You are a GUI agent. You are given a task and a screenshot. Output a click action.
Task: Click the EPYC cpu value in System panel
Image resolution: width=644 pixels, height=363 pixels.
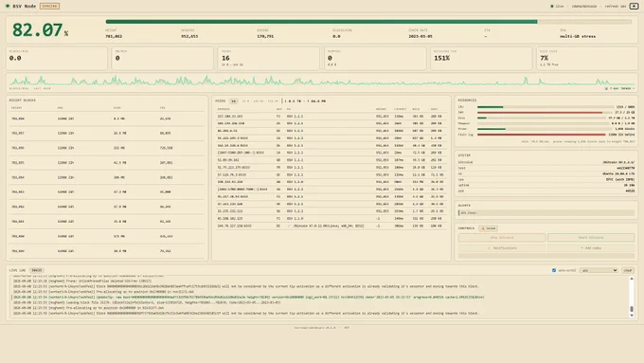coord(620,180)
